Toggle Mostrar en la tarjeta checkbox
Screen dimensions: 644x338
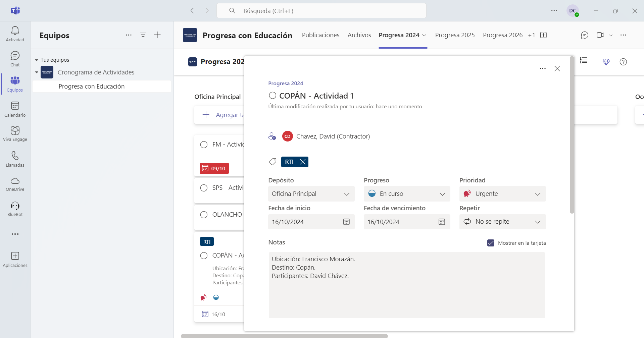pos(491,243)
